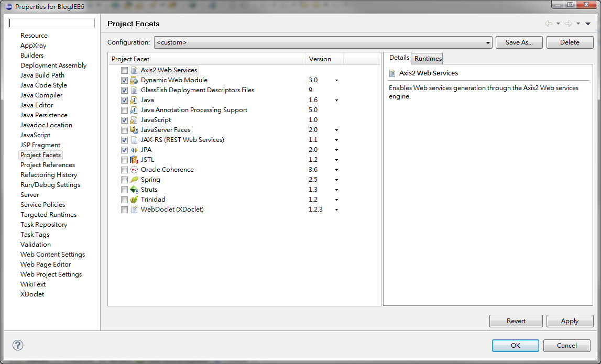Click the Spring leaf icon
Viewport: 601px width, 364px height.
134,180
